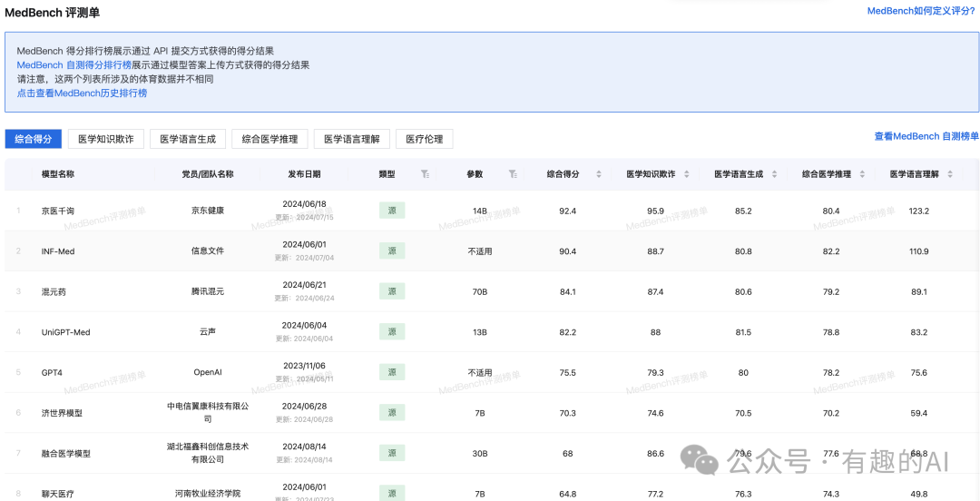Select model name GPT4
Viewport: 980px width, 501px height.
point(52,373)
